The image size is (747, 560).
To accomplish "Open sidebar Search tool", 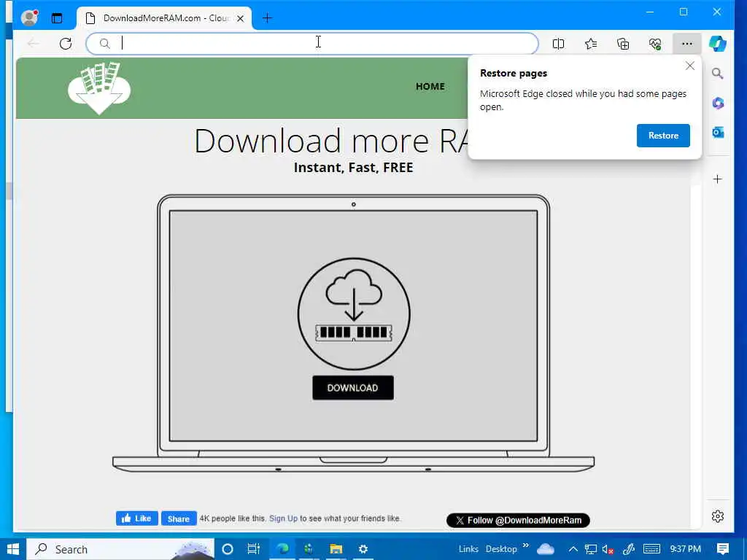I will [718, 74].
